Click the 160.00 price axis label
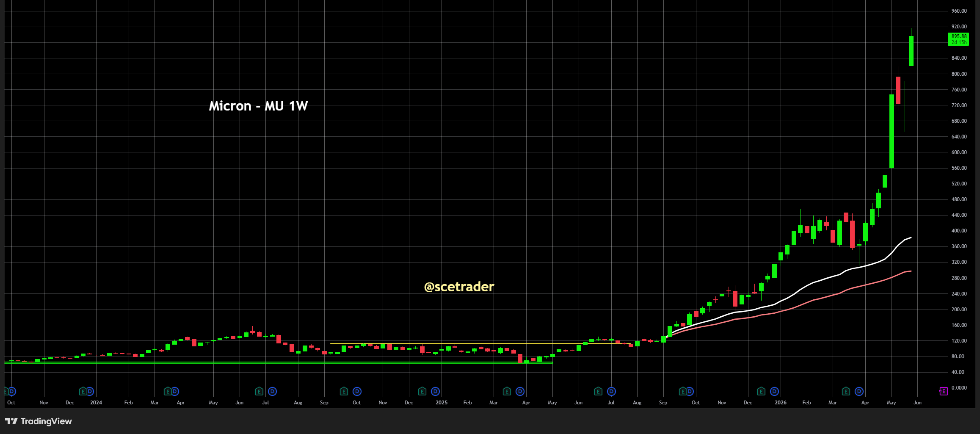The height and width of the screenshot is (434, 980). (x=959, y=325)
